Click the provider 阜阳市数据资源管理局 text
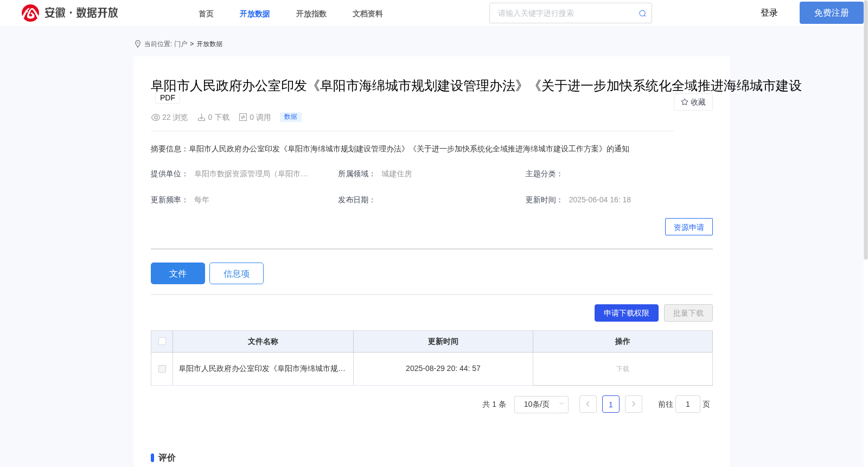This screenshot has width=868, height=467. 251,174
